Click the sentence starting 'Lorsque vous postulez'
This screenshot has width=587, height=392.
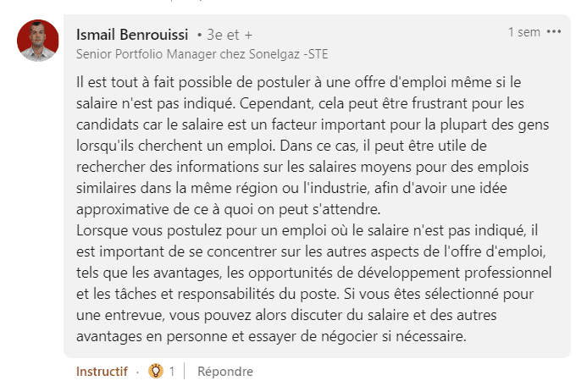(307, 230)
